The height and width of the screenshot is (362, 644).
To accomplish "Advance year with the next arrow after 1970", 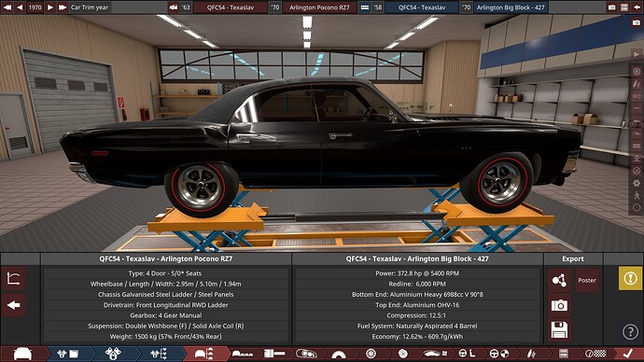I will coord(50,7).
